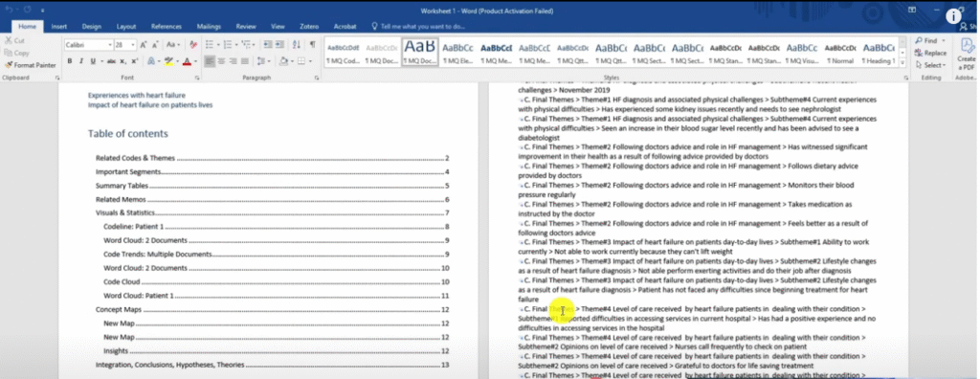The width and height of the screenshot is (980, 379).
Task: Open Ribbon Display Options icon
Action: (x=912, y=11)
